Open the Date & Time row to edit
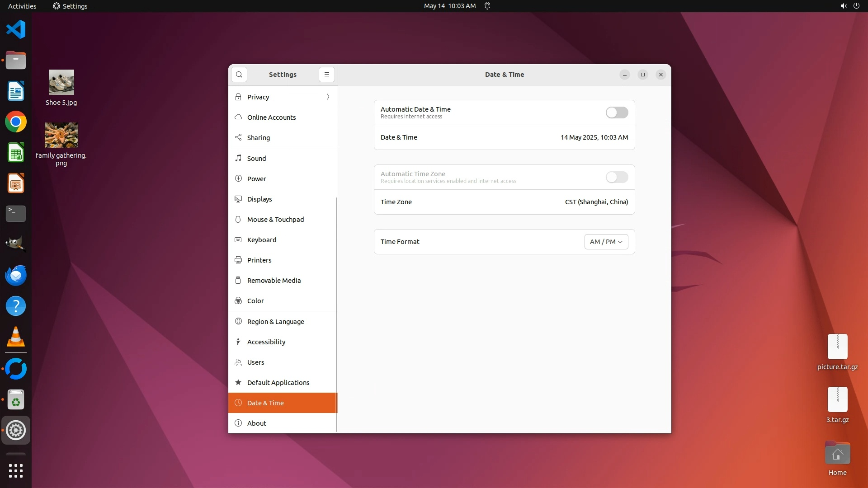Viewport: 868px width, 488px height. [x=504, y=137]
